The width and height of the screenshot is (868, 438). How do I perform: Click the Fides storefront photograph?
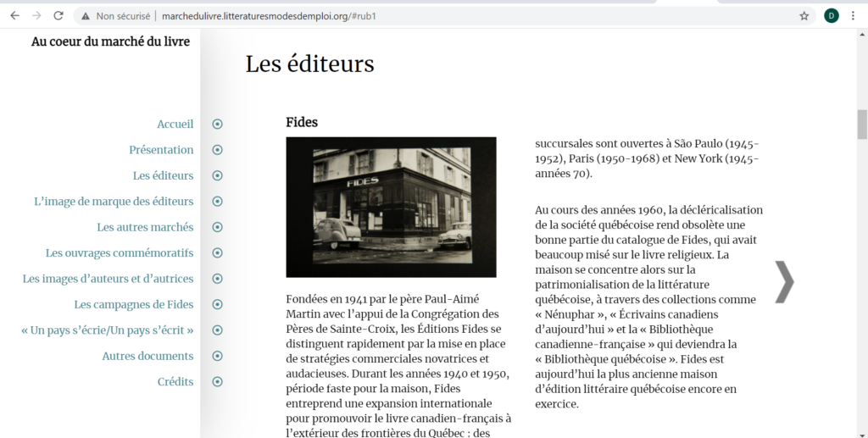coord(391,207)
